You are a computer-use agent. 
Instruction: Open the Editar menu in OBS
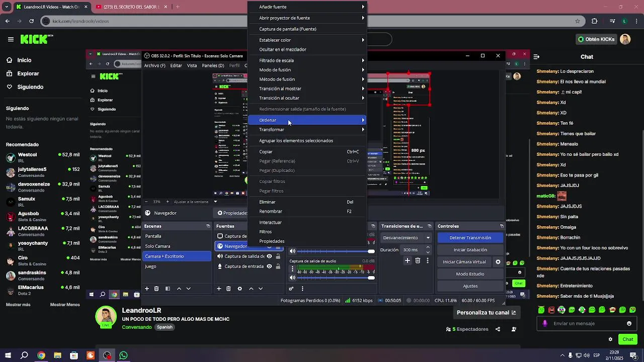(x=176, y=65)
